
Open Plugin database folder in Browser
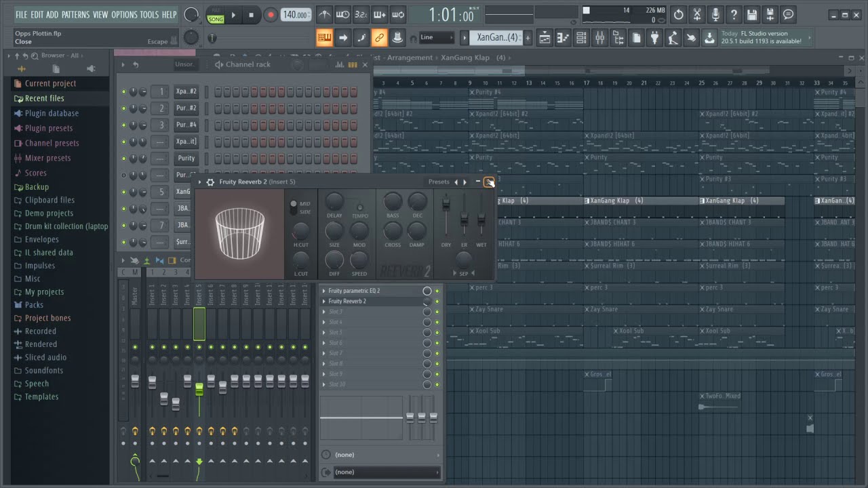click(52, 113)
